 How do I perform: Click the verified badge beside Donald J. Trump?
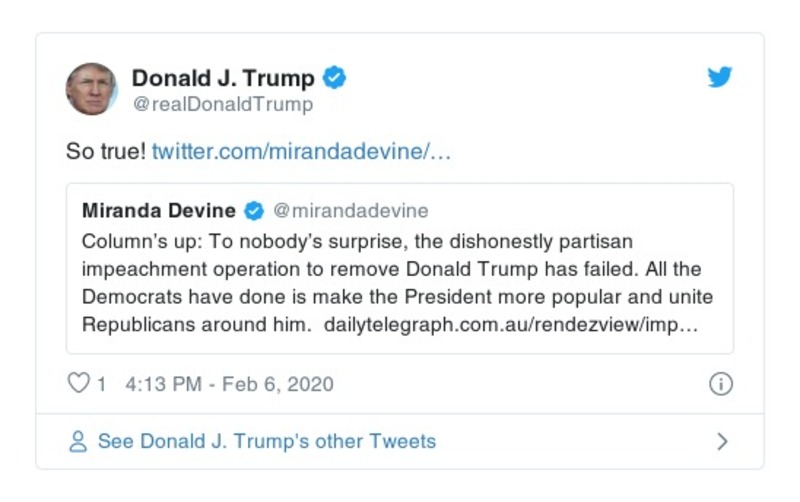pyautogui.click(x=335, y=78)
